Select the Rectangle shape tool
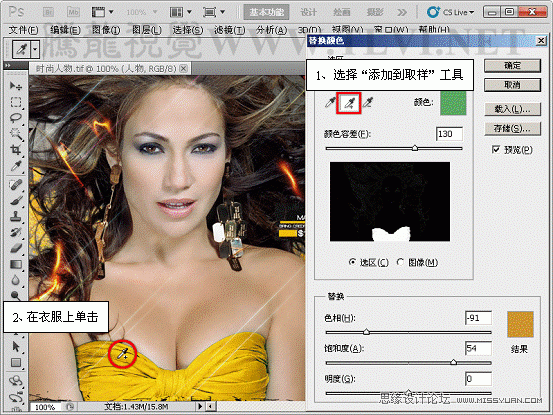Viewport: 553px width, 415px height. pyautogui.click(x=16, y=362)
